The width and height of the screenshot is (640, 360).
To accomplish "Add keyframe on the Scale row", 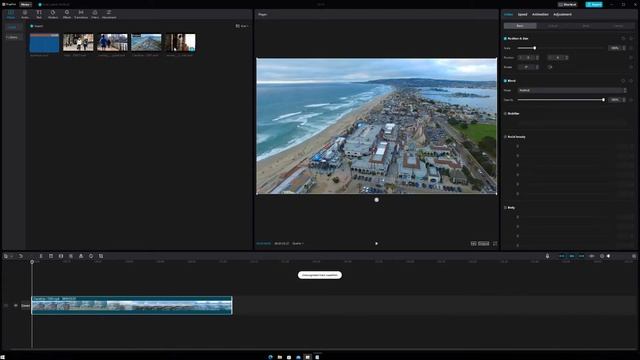I will tap(631, 48).
